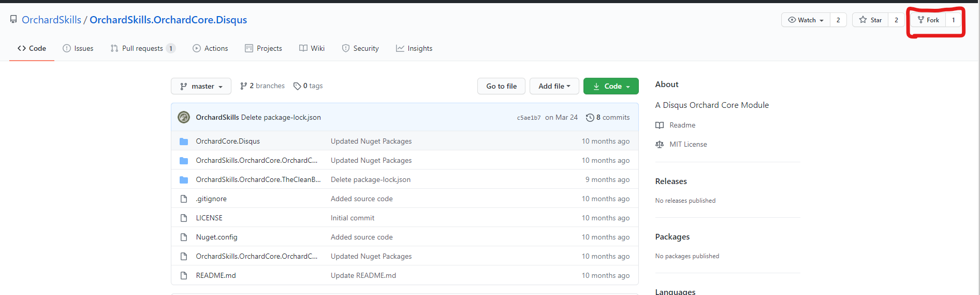
Task: Click the file icon beside Nuget.config
Action: (184, 237)
